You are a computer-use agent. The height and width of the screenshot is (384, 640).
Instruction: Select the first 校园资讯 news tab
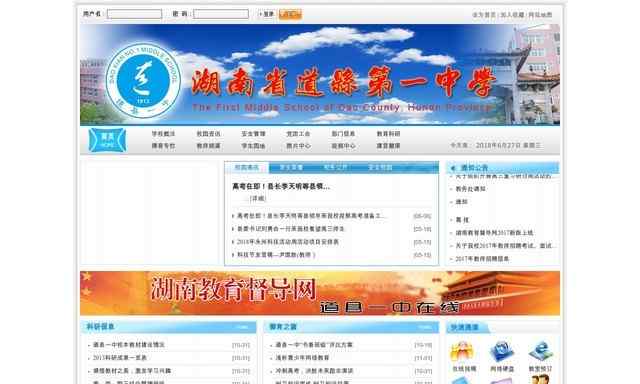(247, 167)
